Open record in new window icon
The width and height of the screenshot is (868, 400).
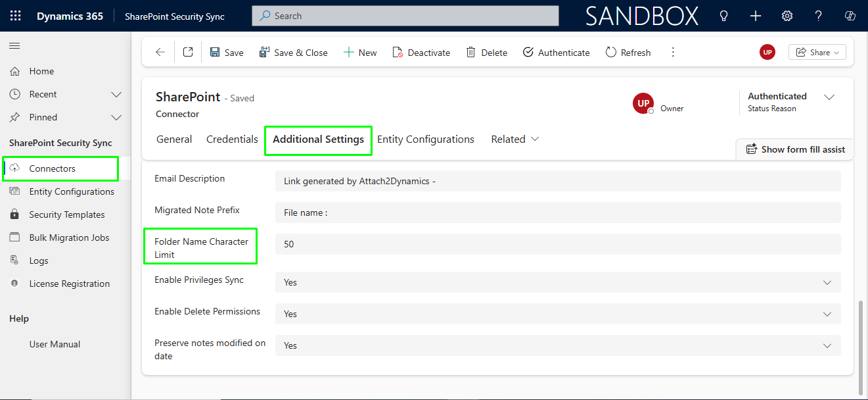[188, 53]
